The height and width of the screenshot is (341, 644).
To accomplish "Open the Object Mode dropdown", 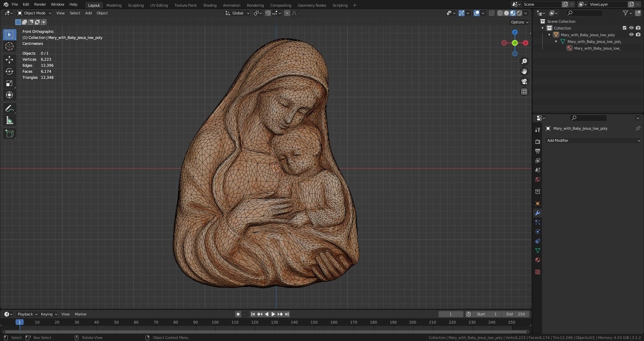I will pos(34,13).
